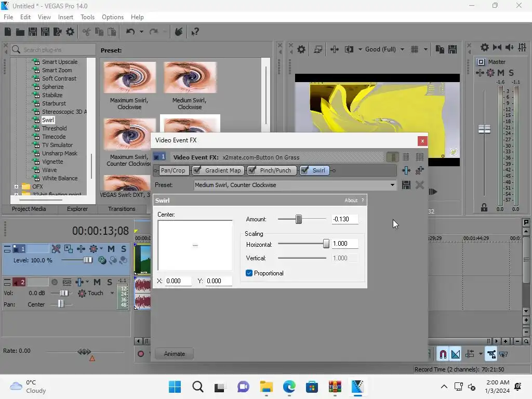
Task: Open Track FX on video track 1
Action: (81, 249)
